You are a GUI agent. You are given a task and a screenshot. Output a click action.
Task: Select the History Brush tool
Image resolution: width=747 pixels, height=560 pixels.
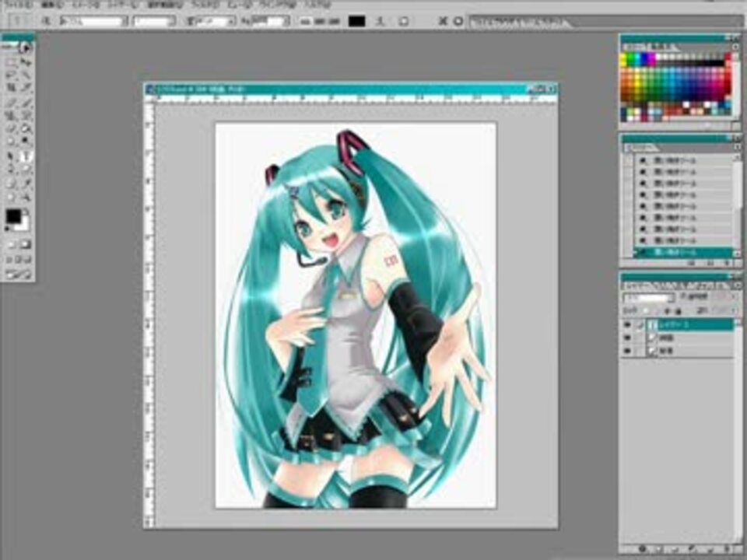pos(26,115)
